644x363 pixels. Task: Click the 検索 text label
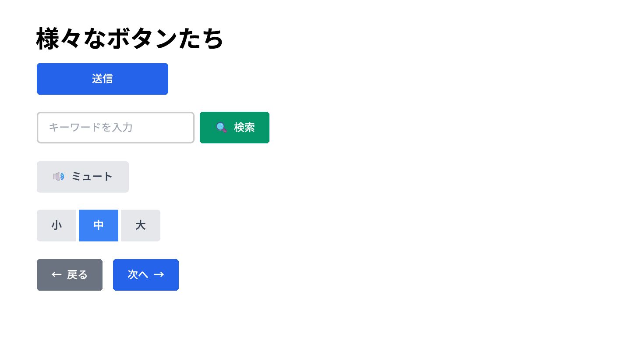tap(244, 128)
